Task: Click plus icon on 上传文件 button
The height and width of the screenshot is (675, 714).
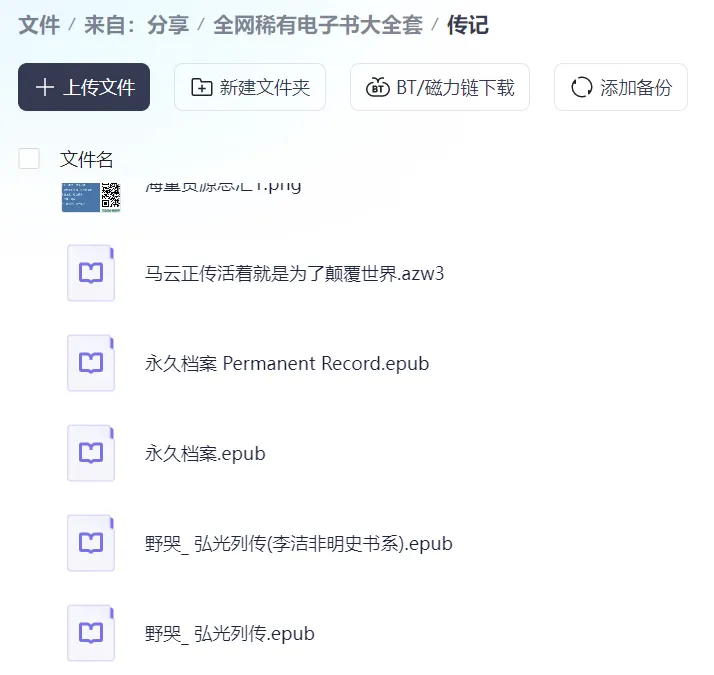Action: pos(45,87)
